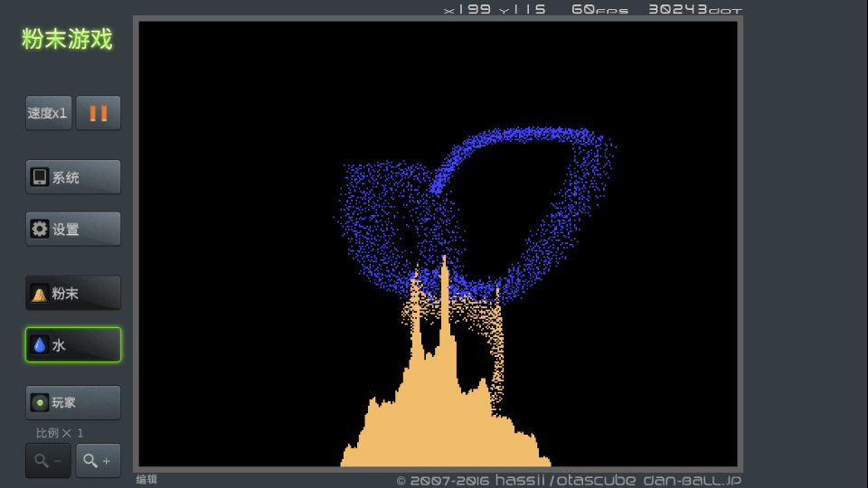
Task: Open the dan-ball.jp link in the footer
Action: click(x=693, y=480)
